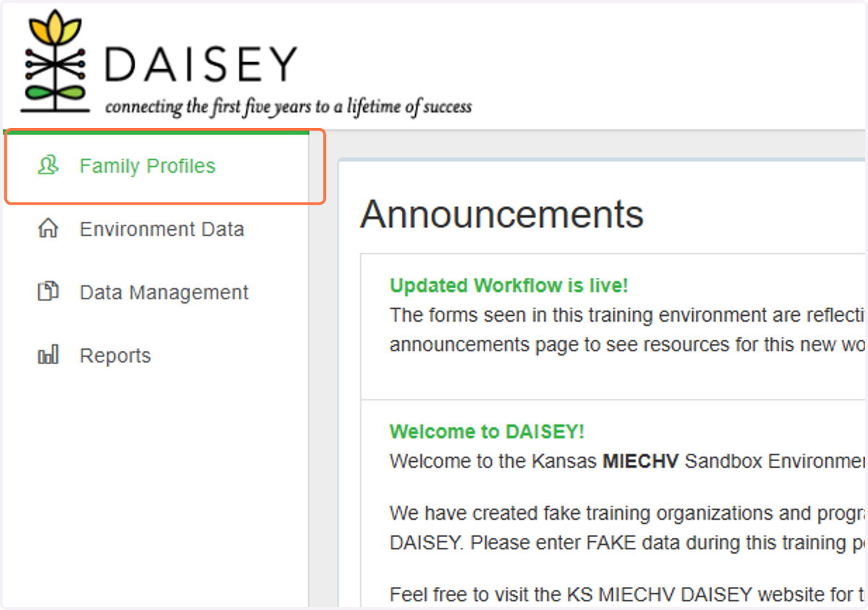The height and width of the screenshot is (610, 868).
Task: Click the bold MIECHV word in welcome text
Action: (x=640, y=461)
